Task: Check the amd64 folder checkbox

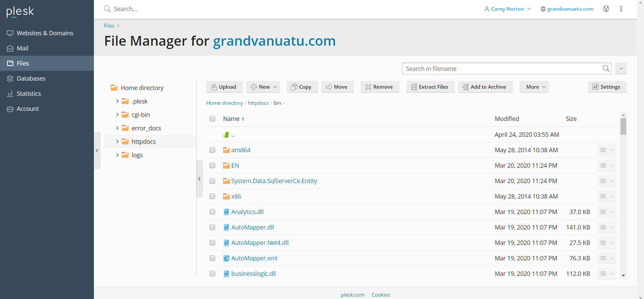Action: (x=212, y=150)
